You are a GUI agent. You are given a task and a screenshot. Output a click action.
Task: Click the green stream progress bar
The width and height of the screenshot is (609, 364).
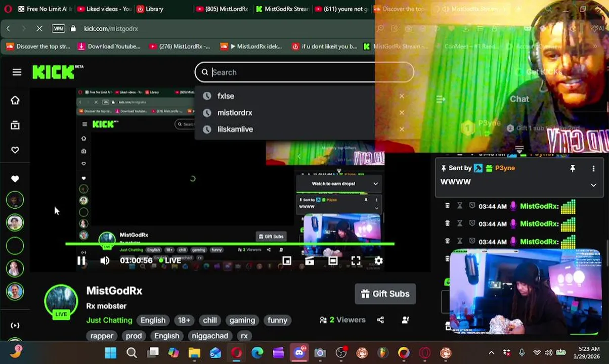230,244
